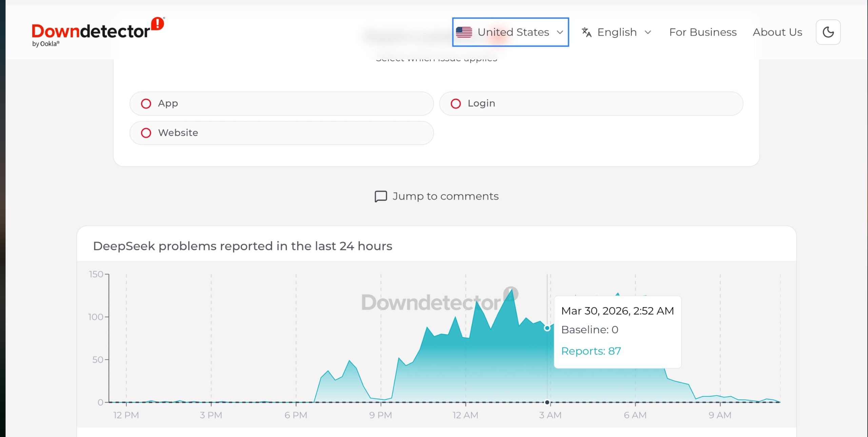868x437 pixels.
Task: Open the For Business menu item
Action: [703, 32]
